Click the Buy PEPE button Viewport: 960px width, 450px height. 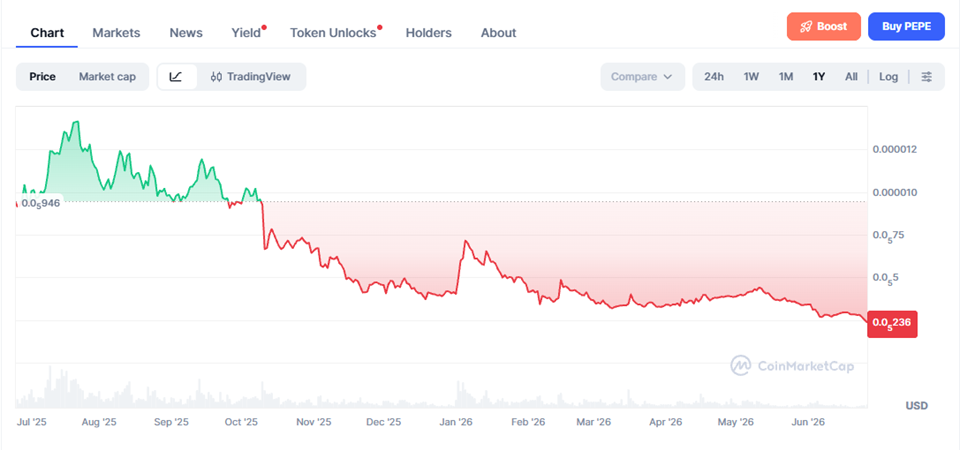click(906, 26)
